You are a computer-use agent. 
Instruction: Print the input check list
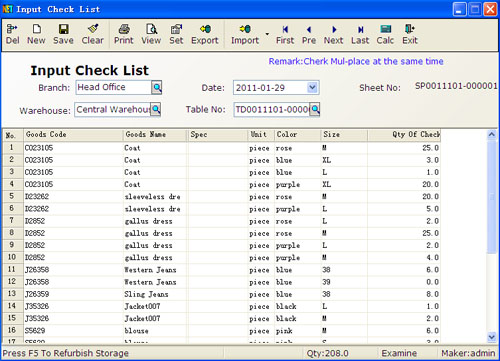(x=124, y=34)
